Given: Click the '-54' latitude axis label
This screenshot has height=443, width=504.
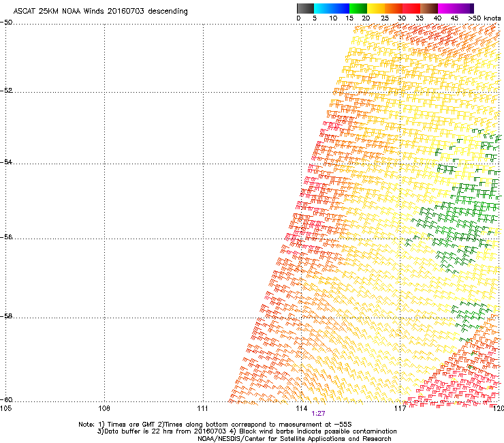Looking at the screenshot, I should click(6, 162).
